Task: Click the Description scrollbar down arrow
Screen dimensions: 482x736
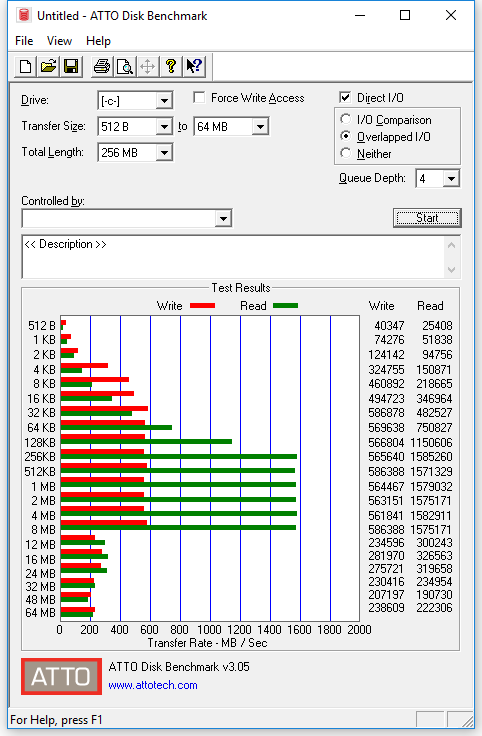Action: (451, 269)
